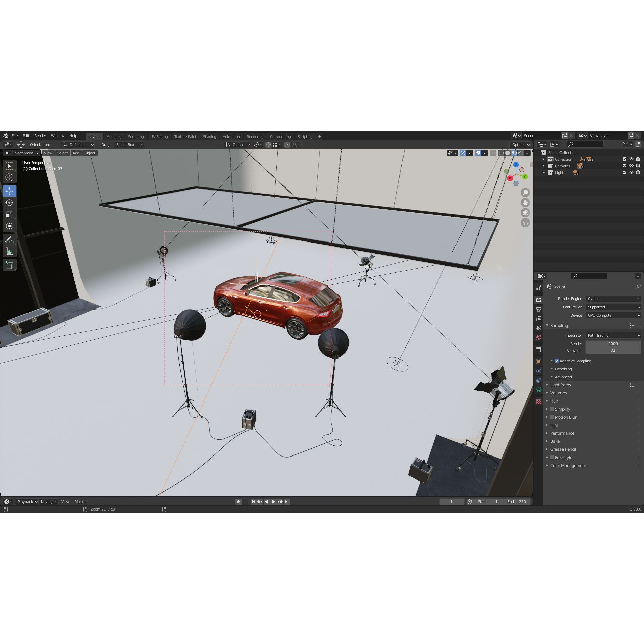Switch to the Shading workspace tab
Screen dimensions: 644x644
pos(209,136)
